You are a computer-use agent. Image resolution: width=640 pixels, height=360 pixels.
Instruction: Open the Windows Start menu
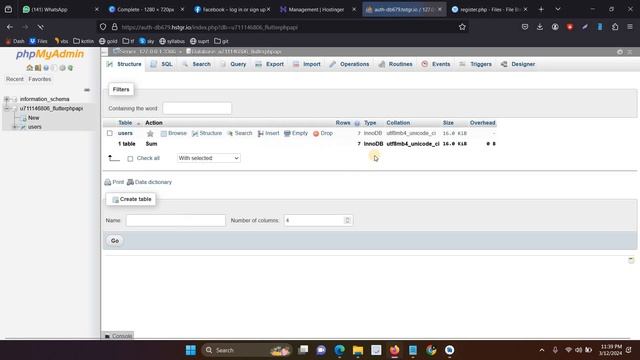[x=191, y=350]
